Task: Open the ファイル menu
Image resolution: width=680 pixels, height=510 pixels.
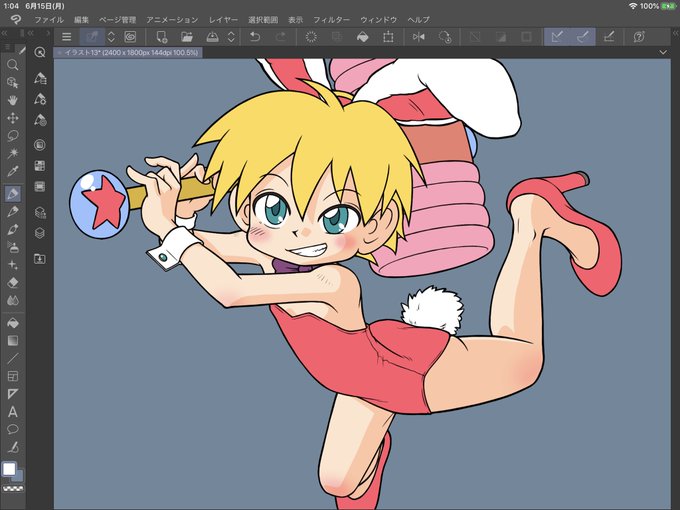Action: point(49,20)
